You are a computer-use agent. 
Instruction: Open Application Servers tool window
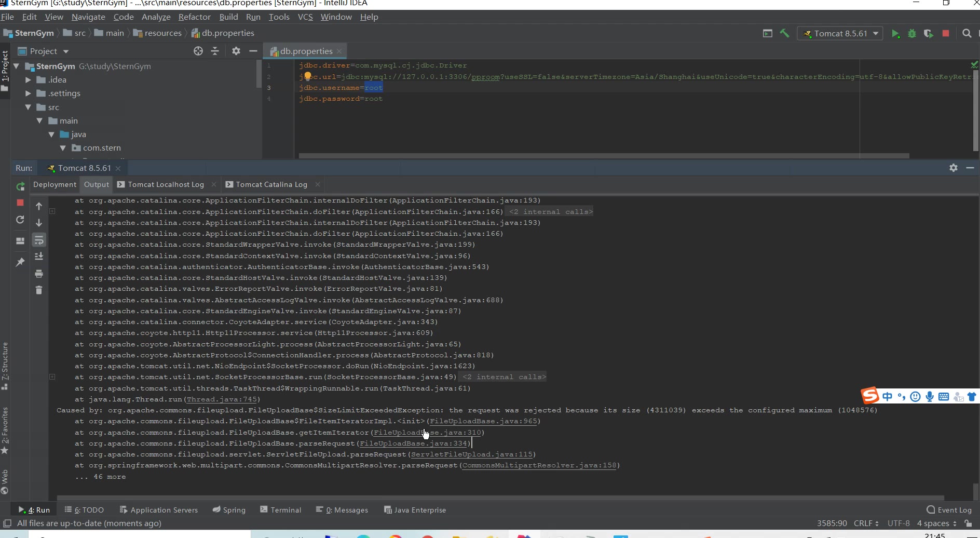pyautogui.click(x=158, y=510)
